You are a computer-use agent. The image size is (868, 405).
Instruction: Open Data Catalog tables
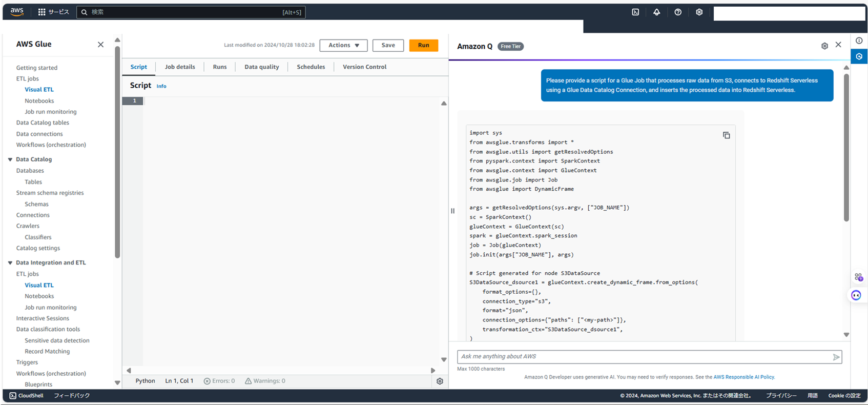[43, 123]
